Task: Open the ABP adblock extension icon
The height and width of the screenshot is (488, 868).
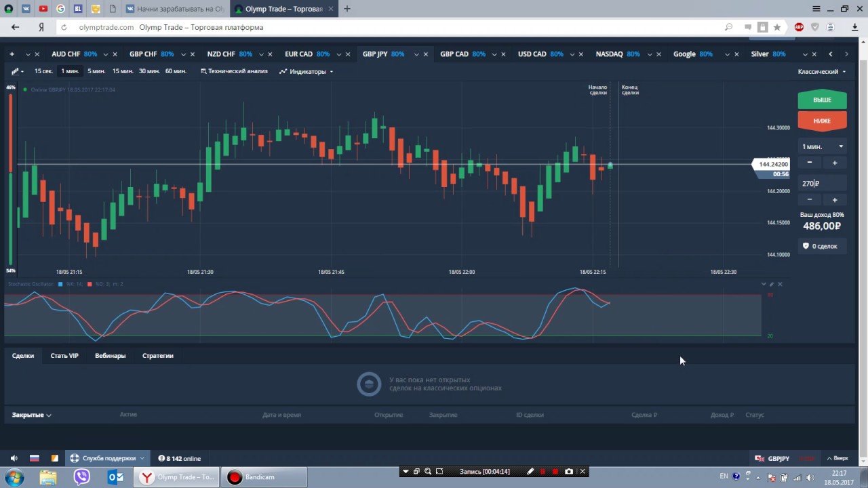Action: 800,27
